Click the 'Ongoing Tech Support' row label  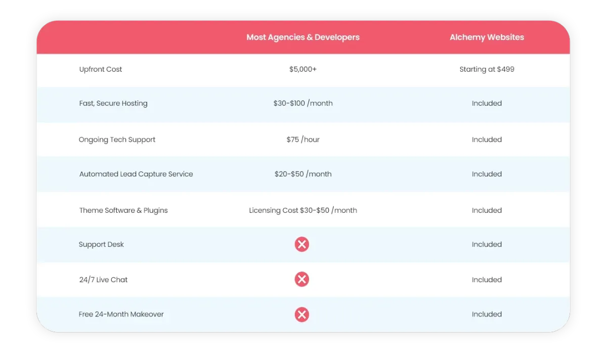tap(117, 140)
